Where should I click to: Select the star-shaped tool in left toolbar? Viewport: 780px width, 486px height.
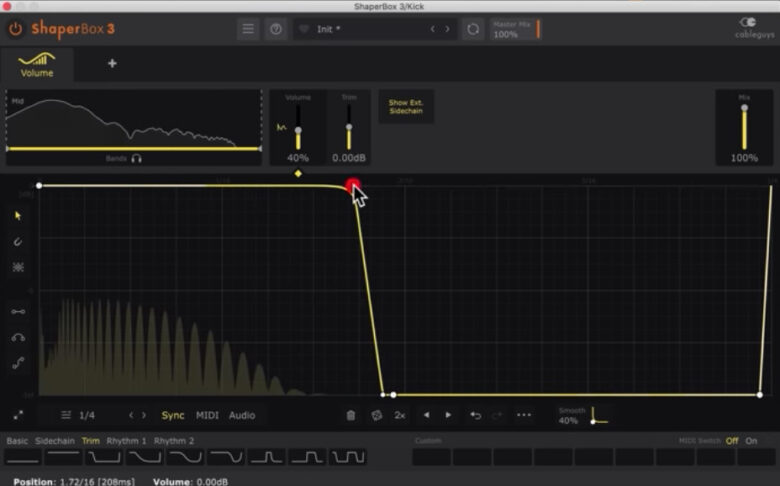click(x=18, y=267)
